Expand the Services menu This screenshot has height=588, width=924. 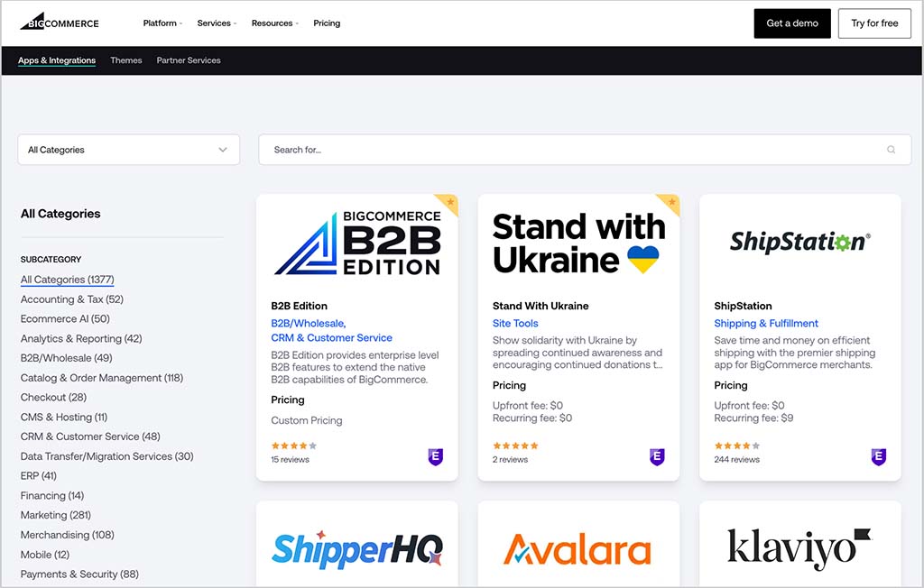(x=217, y=23)
